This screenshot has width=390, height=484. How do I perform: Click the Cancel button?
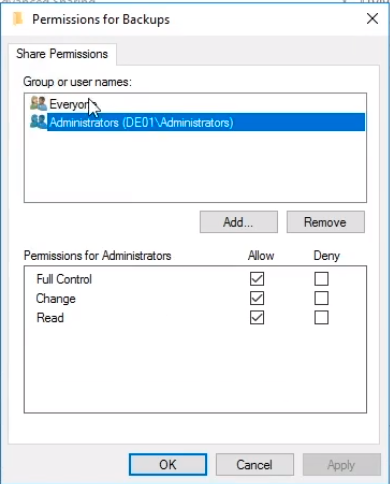click(255, 464)
